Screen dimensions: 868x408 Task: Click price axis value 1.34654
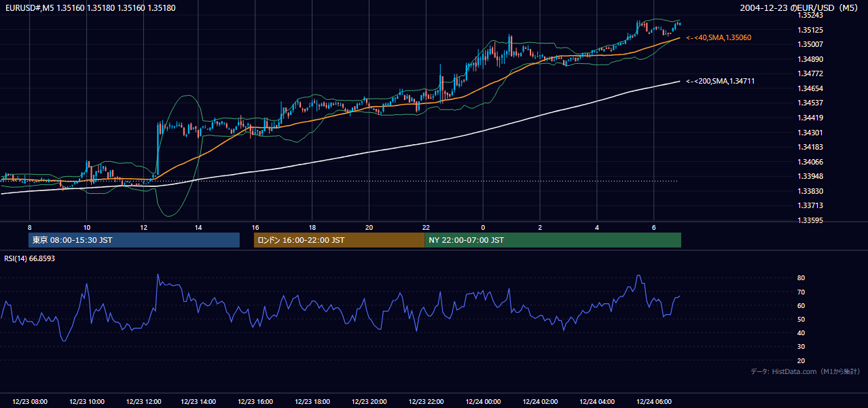coord(810,88)
